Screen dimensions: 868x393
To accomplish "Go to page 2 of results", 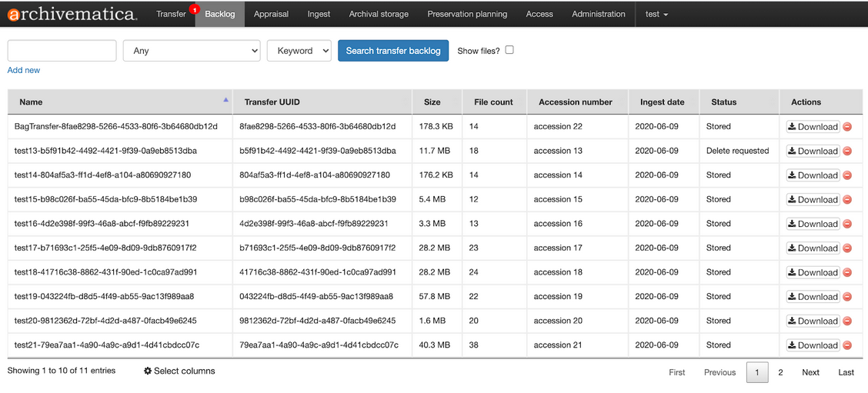I will pos(780,372).
